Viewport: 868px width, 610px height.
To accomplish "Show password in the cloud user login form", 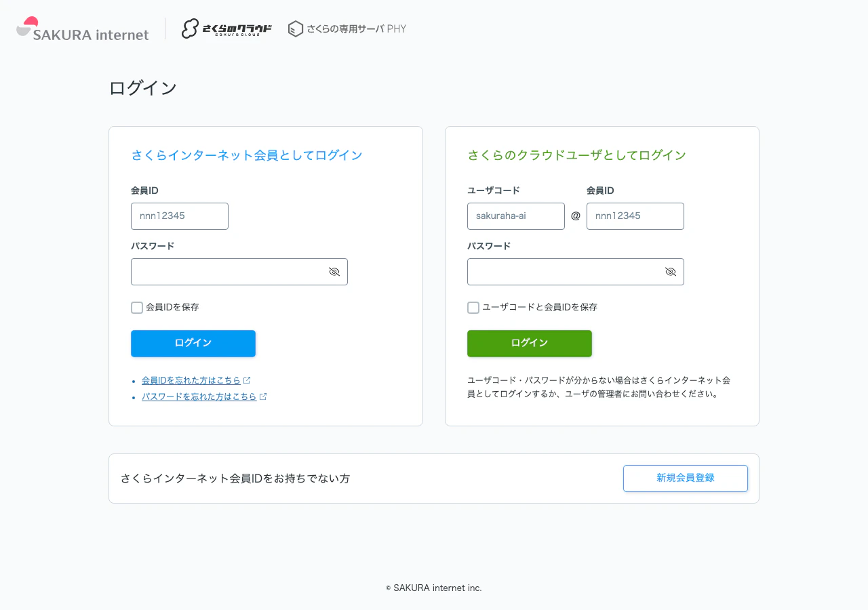I will pyautogui.click(x=671, y=272).
